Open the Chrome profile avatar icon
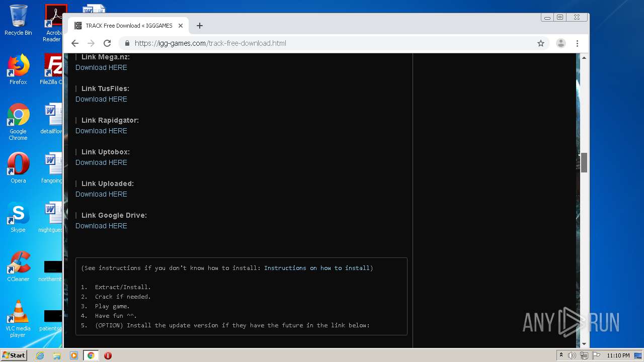Image resolution: width=644 pixels, height=362 pixels. pyautogui.click(x=561, y=43)
